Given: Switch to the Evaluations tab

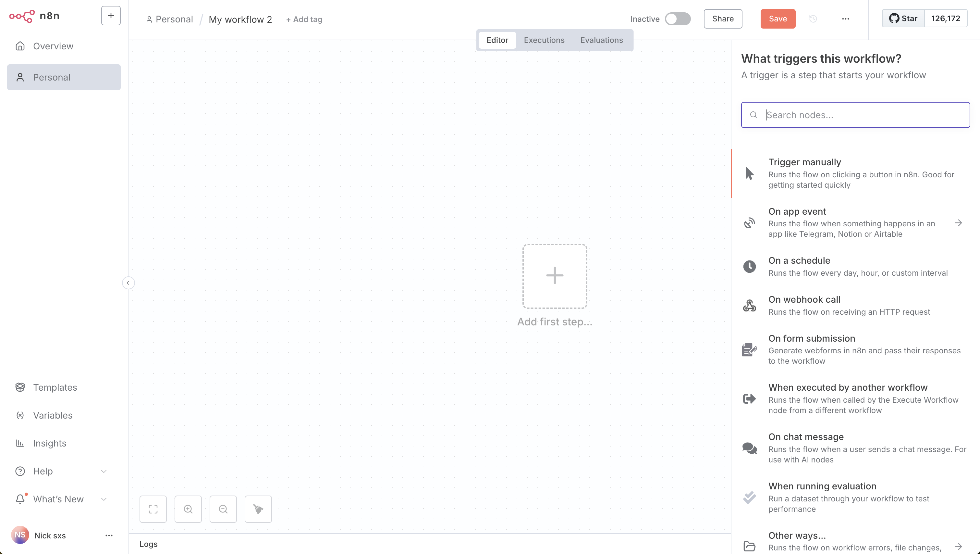Looking at the screenshot, I should click(601, 40).
